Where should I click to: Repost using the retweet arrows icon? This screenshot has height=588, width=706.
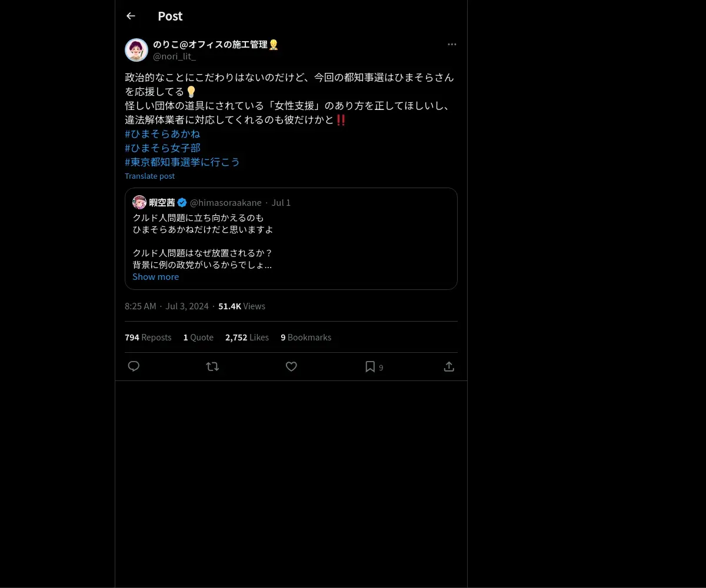tap(212, 366)
